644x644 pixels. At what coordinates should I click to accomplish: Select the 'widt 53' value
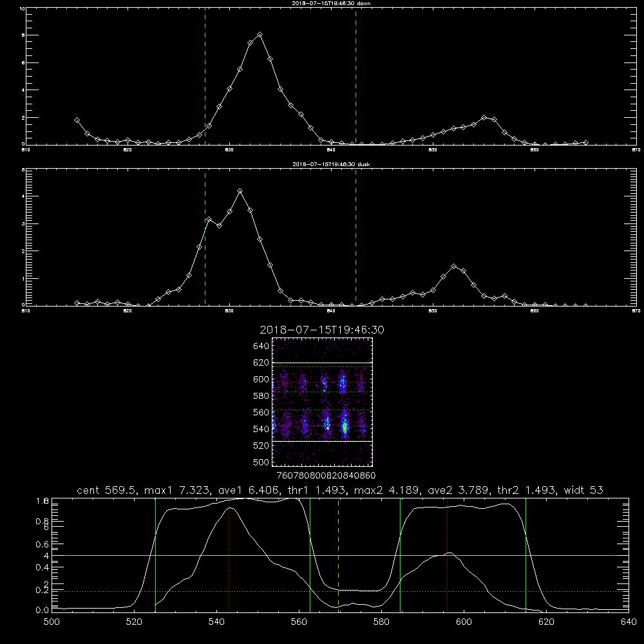[x=583, y=490]
